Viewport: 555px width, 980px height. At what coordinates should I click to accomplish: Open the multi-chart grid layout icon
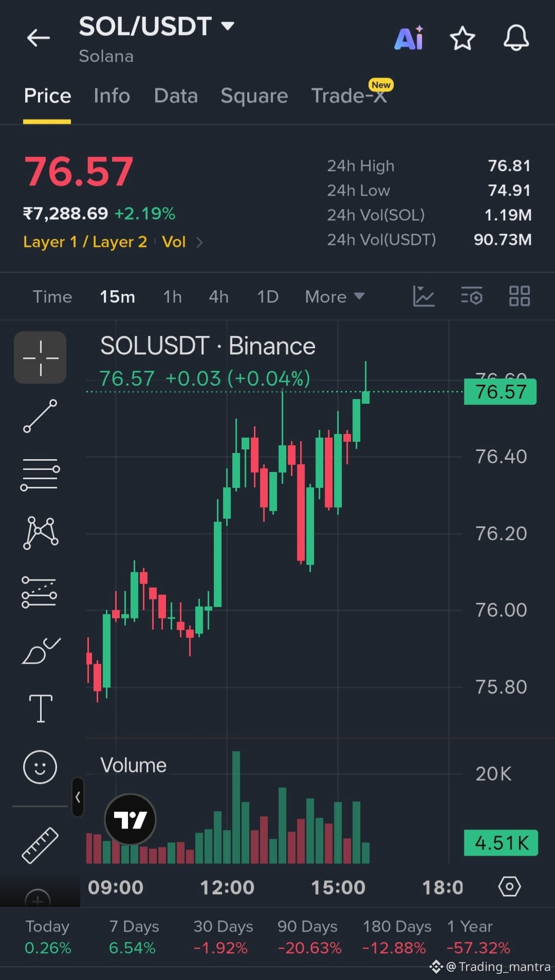[520, 296]
